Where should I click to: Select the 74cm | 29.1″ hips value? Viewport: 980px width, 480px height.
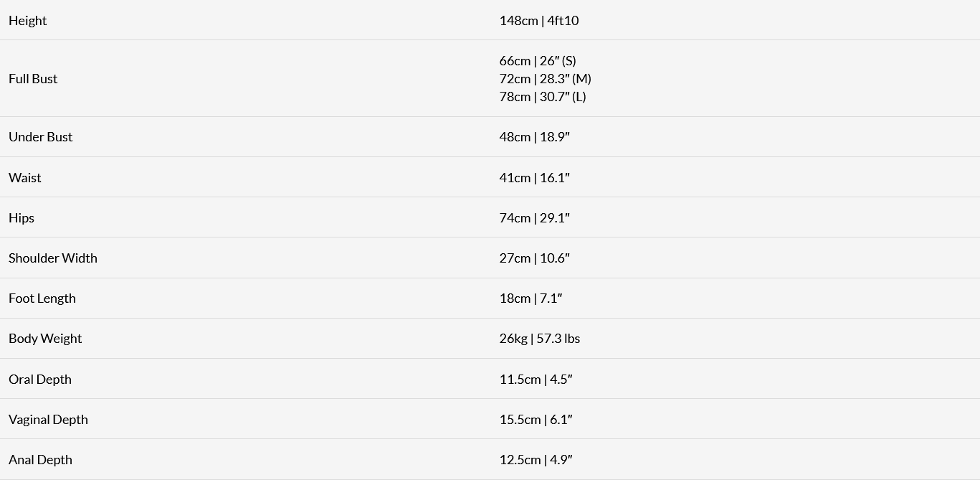pyautogui.click(x=534, y=218)
